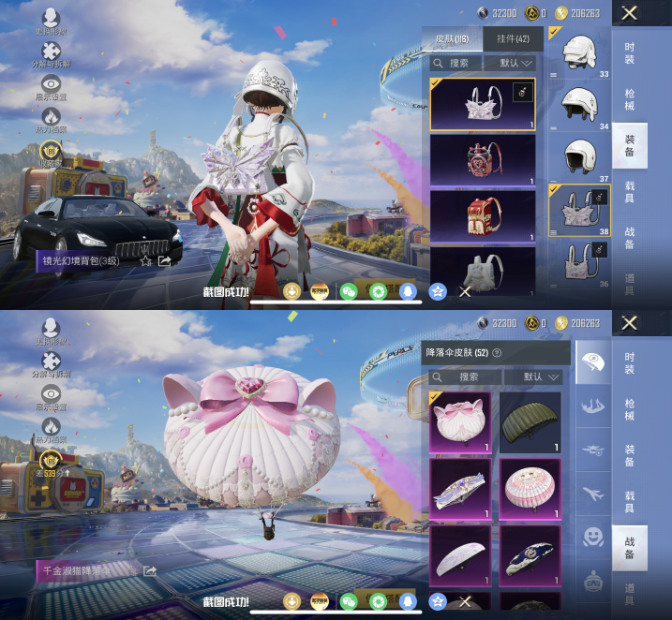Select the navy gold-crest parachute skin
This screenshot has width=672, height=620.
(530, 556)
